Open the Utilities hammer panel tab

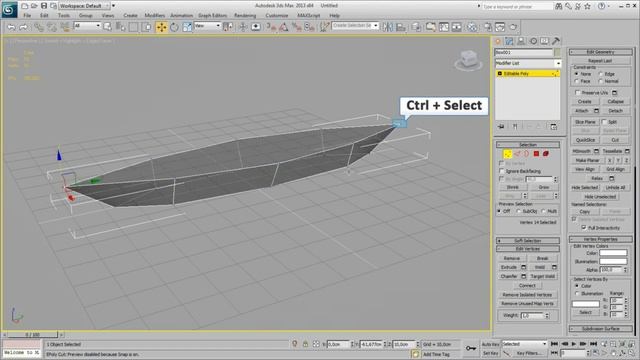[556, 41]
